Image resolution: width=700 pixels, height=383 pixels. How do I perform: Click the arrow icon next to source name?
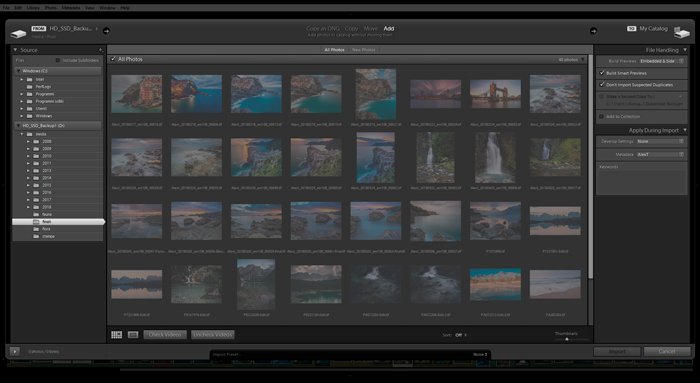[x=106, y=31]
